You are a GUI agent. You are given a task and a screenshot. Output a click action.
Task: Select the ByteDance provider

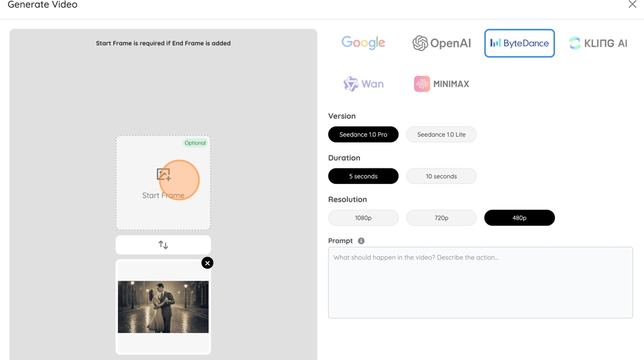(x=520, y=43)
